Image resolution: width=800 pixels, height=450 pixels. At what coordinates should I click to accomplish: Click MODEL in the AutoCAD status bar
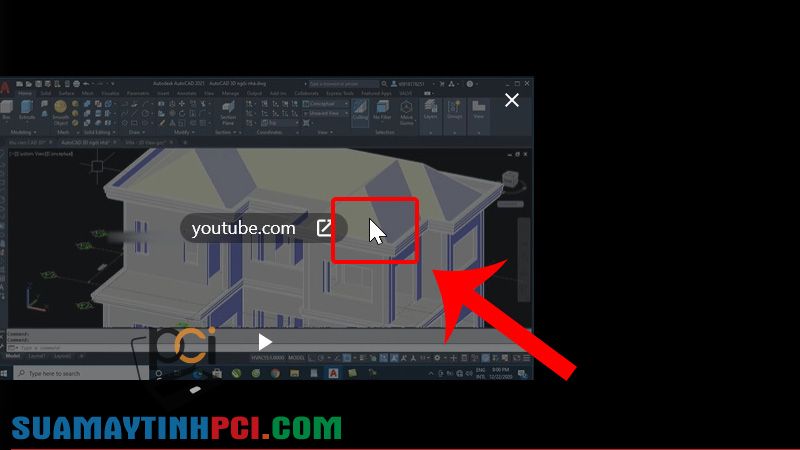click(296, 358)
